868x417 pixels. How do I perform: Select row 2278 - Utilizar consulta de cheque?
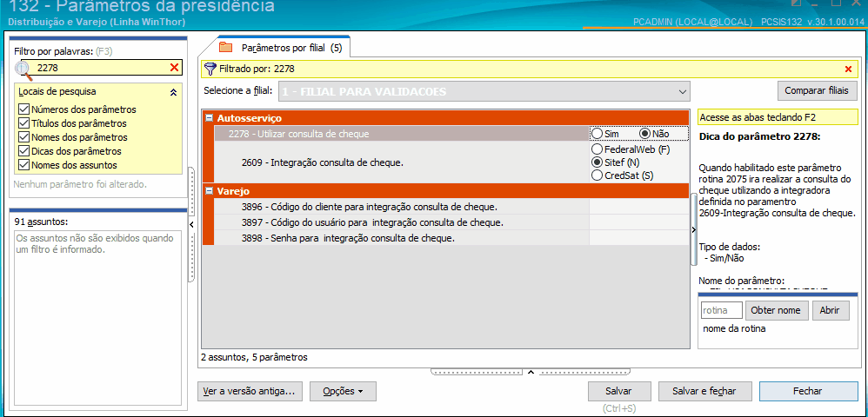tap(401, 133)
